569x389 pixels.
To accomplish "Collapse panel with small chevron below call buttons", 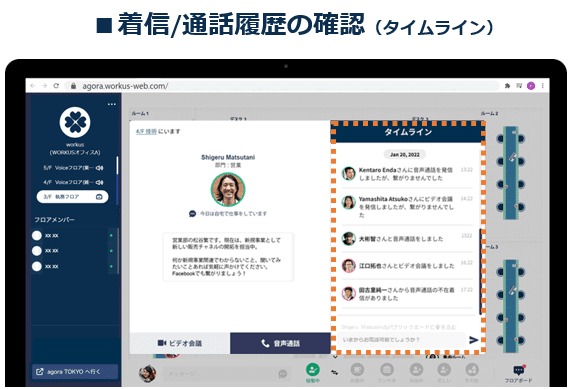I will pyautogui.click(x=335, y=357).
